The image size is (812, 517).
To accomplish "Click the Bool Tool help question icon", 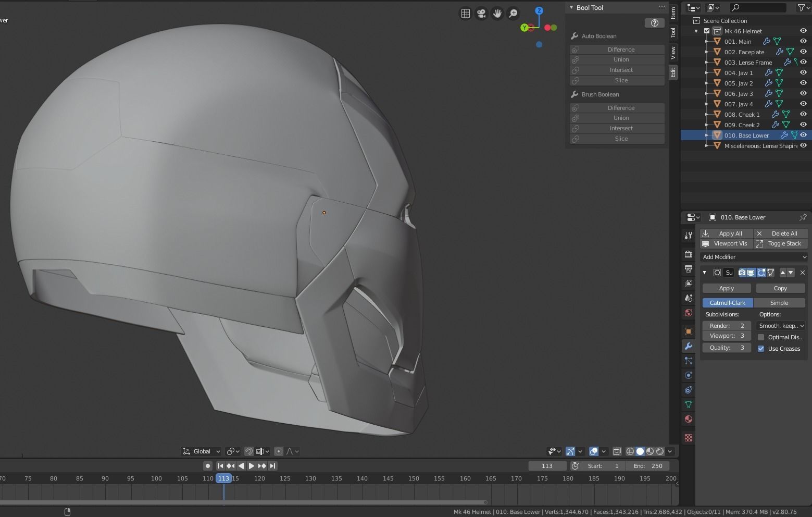I will (655, 23).
